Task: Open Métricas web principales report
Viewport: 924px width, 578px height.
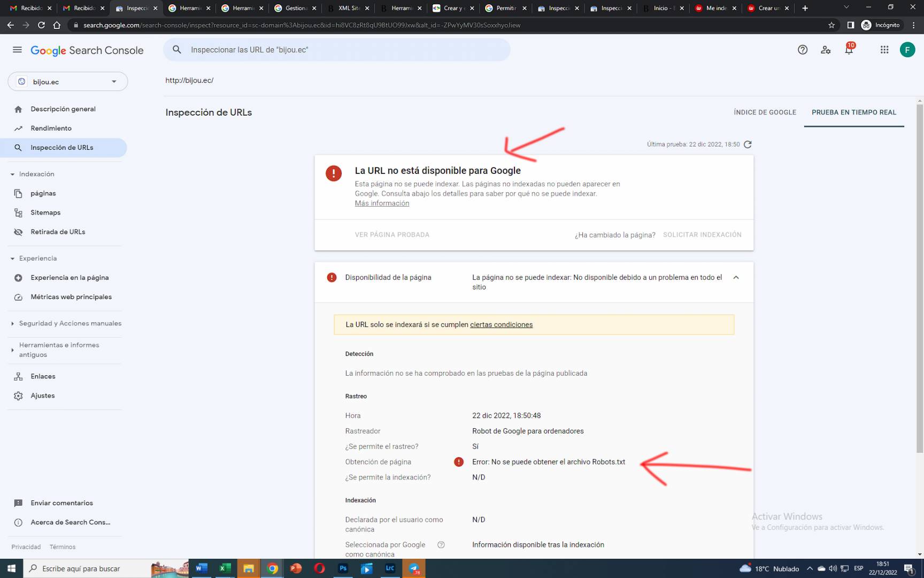Action: (71, 297)
